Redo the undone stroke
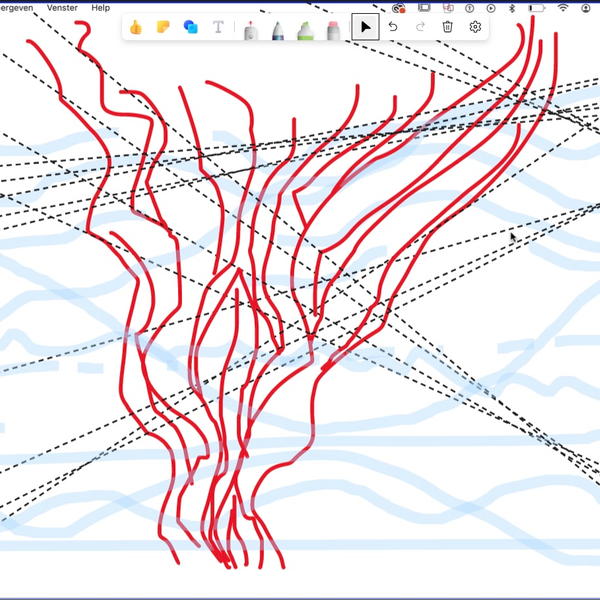This screenshot has height=600, width=600. tap(420, 27)
